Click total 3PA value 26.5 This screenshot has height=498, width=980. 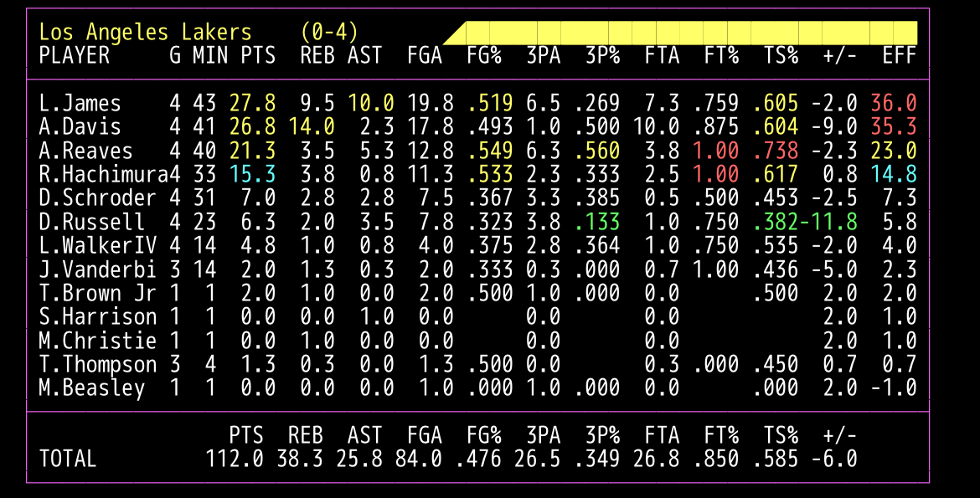[538, 459]
